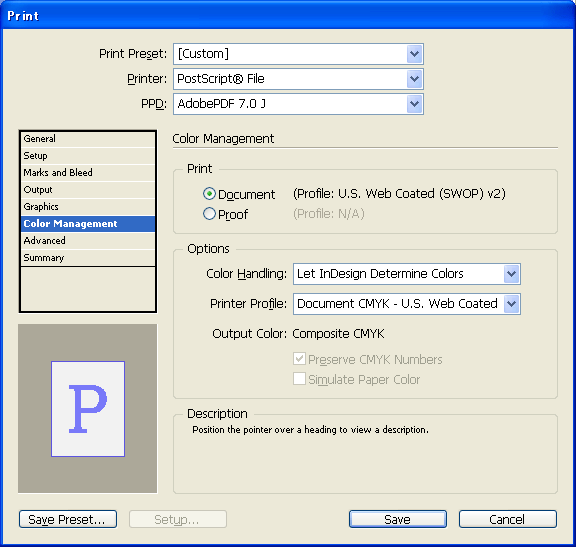Click the Let InDesign Determine Colors field
This screenshot has height=547, width=576.
click(407, 274)
